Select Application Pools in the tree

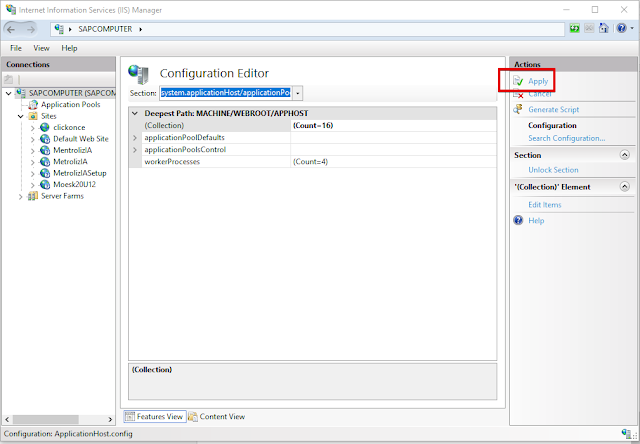tap(70, 104)
